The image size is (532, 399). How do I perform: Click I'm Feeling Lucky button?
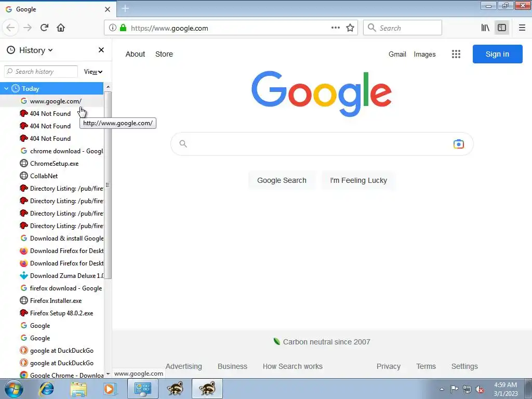pos(358,180)
